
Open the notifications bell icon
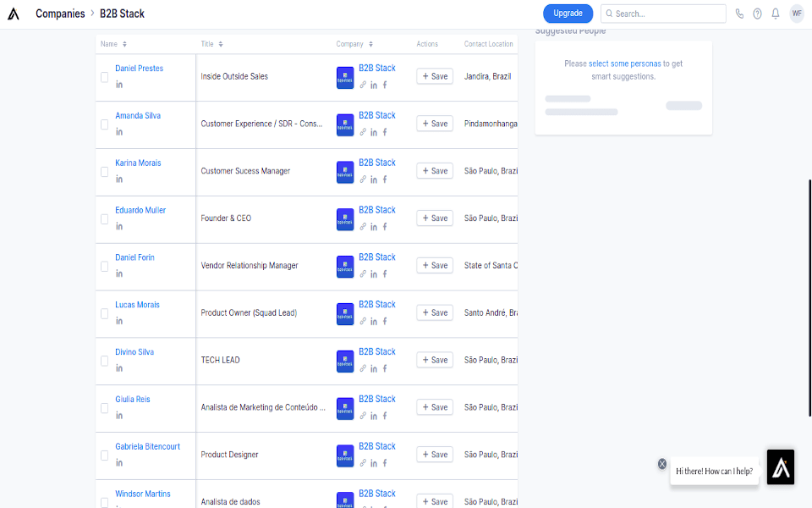776,14
